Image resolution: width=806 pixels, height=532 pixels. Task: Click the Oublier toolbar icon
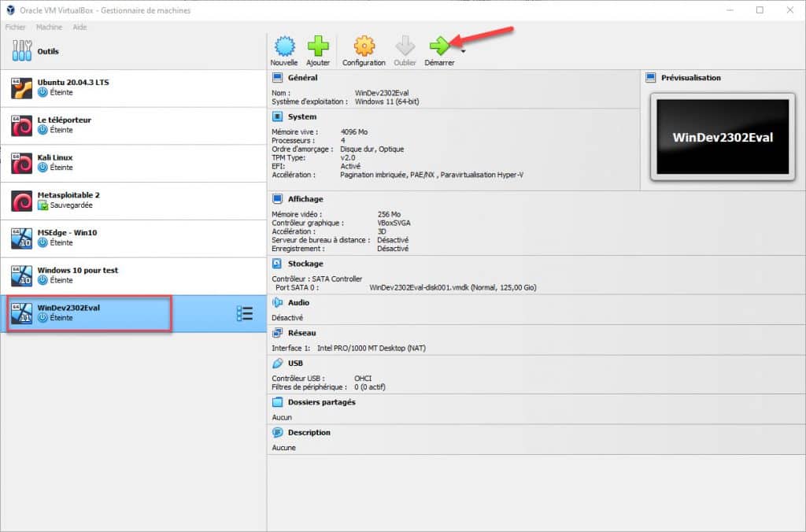point(405,46)
